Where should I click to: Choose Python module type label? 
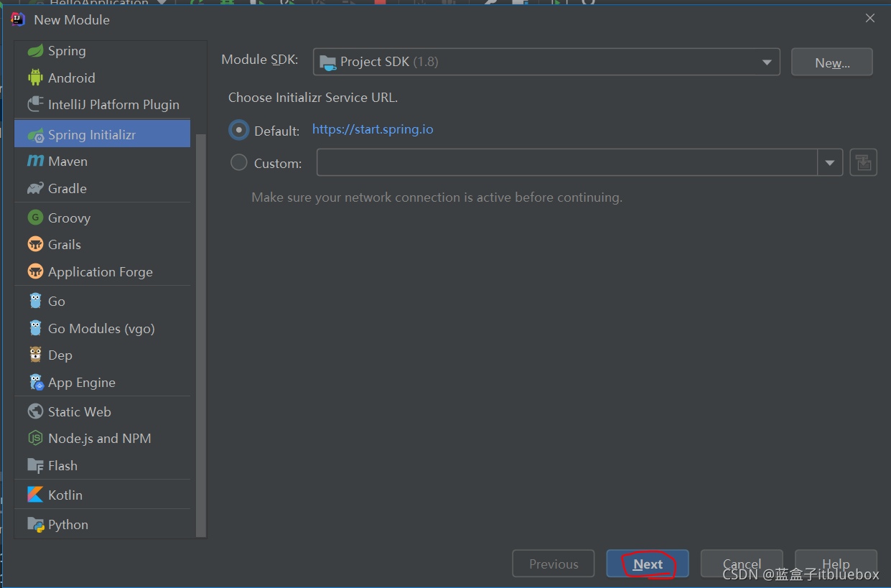coord(68,525)
